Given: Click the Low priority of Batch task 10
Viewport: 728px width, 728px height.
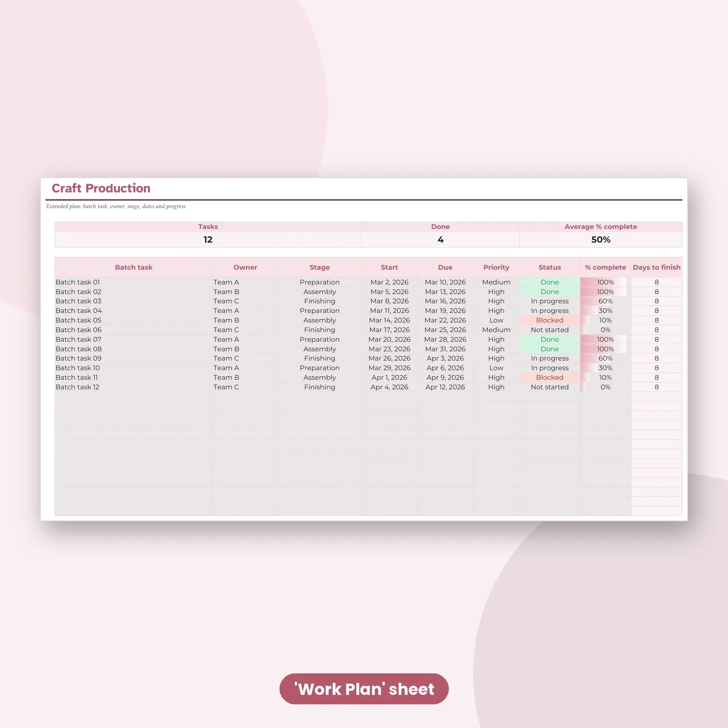Looking at the screenshot, I should tap(496, 368).
